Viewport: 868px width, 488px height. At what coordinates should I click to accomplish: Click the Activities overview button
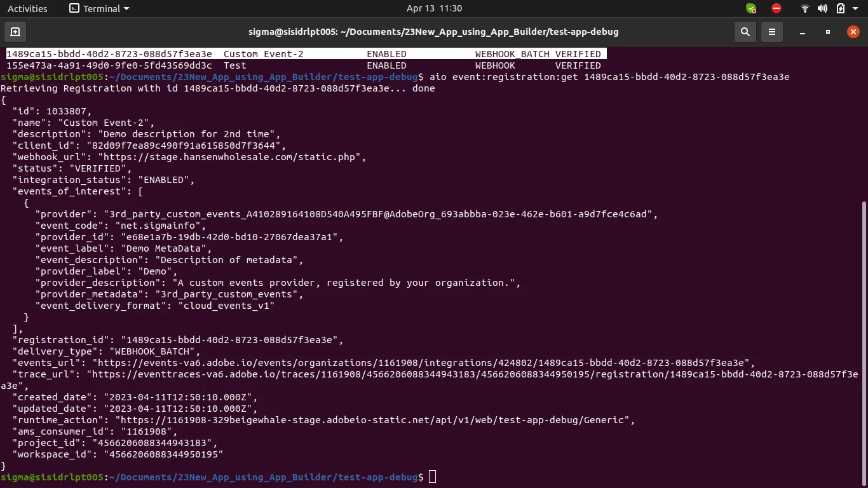[x=27, y=8]
